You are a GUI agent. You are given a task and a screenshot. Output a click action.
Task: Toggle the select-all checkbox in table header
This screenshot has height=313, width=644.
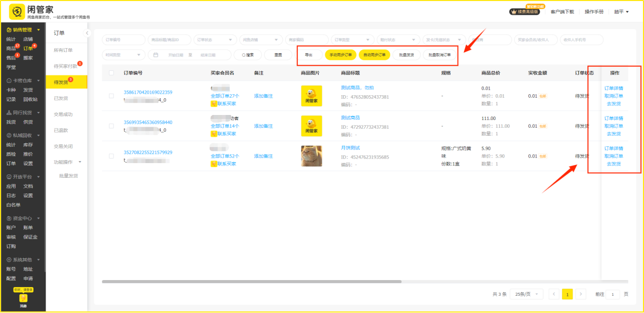coord(111,73)
